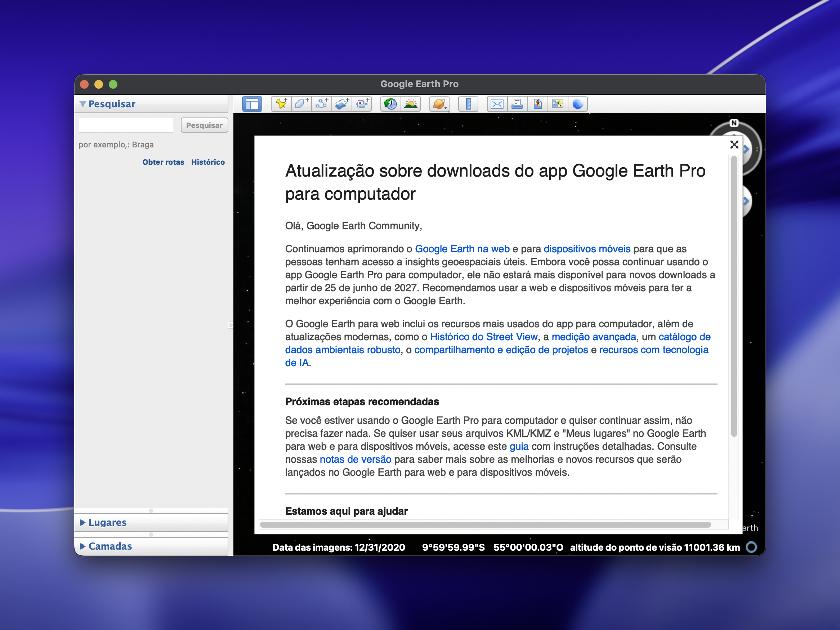Open recursos com tecnologia de IA link
This screenshot has width=840, height=630.
click(654, 350)
